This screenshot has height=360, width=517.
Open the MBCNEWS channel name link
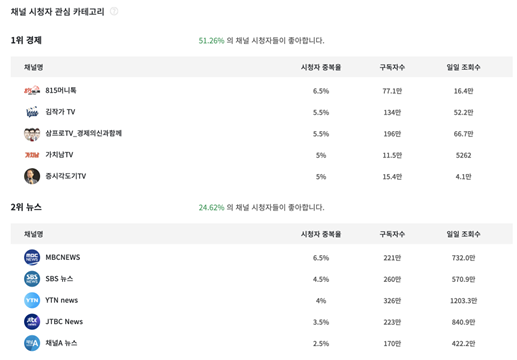click(63, 257)
